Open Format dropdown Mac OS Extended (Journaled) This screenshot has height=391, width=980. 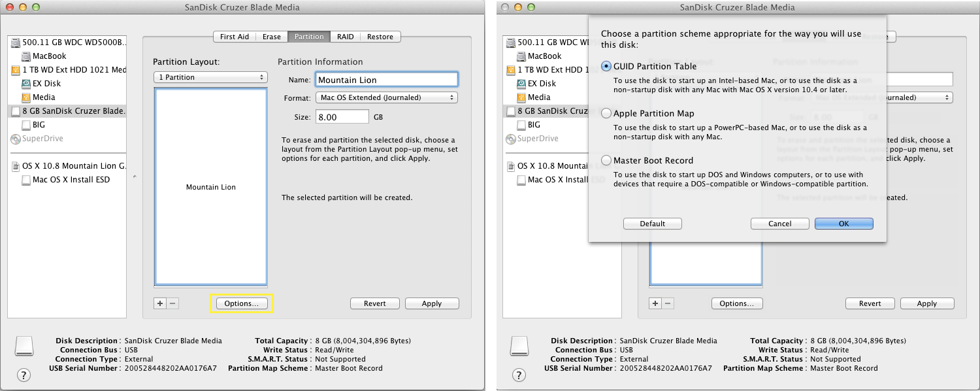pos(386,97)
